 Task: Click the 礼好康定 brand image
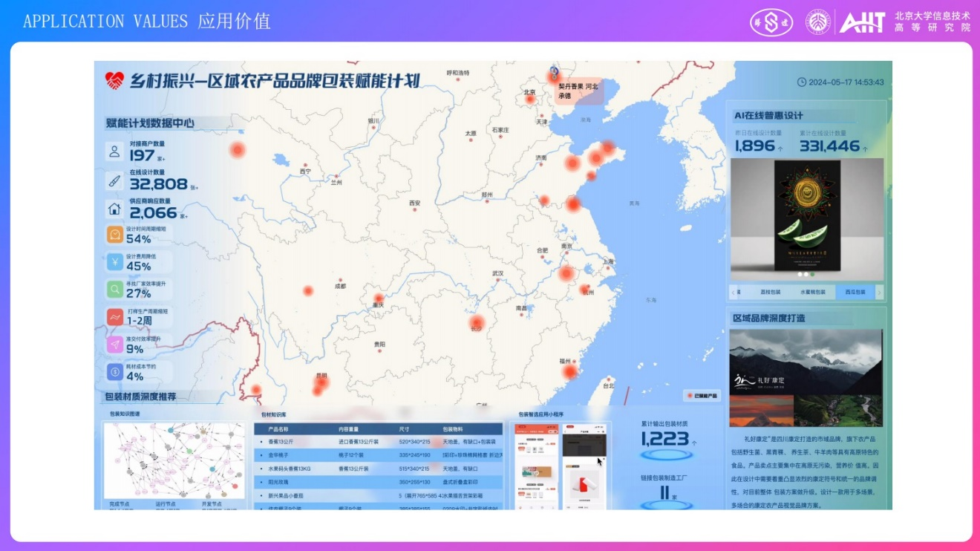[x=806, y=377]
